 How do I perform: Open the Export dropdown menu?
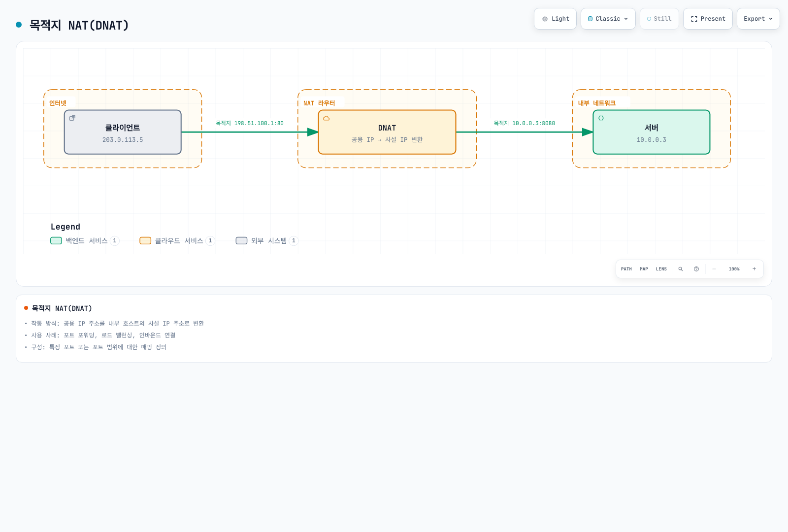click(x=758, y=19)
